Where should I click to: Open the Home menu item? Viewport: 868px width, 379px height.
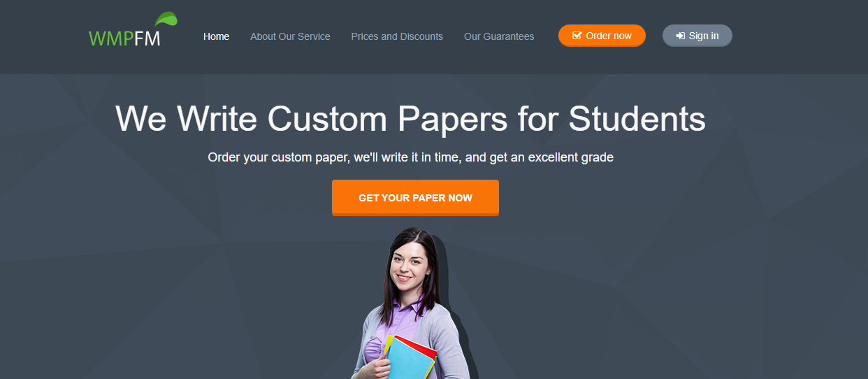click(x=216, y=36)
